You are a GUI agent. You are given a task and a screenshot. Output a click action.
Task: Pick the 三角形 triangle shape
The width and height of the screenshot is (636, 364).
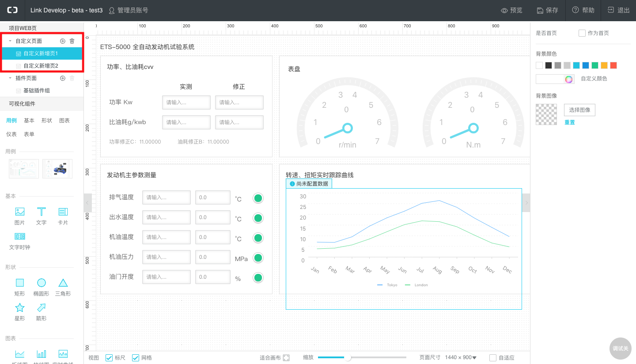click(x=63, y=287)
